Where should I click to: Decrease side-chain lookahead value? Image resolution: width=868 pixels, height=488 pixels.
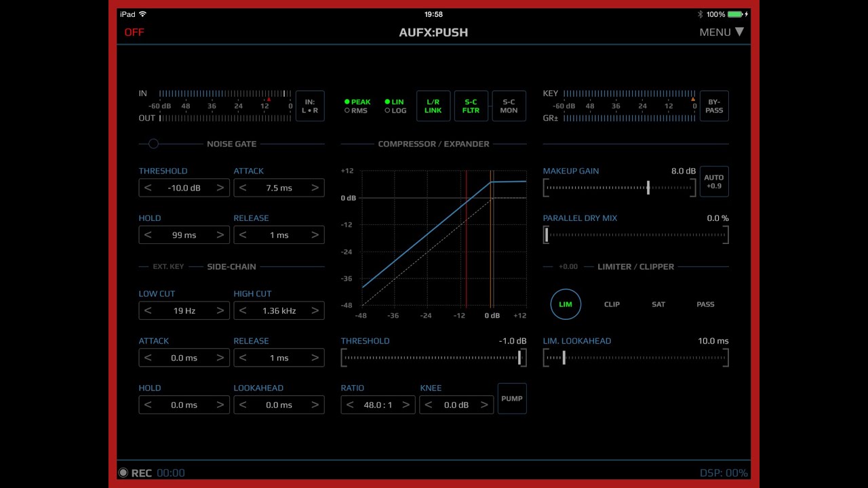pos(243,405)
